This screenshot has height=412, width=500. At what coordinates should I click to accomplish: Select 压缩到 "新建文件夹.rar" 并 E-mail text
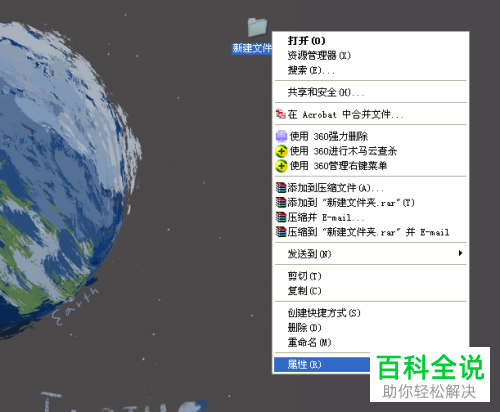pyautogui.click(x=368, y=232)
